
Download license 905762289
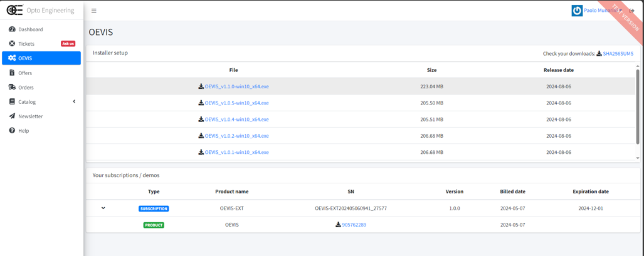coord(354,225)
